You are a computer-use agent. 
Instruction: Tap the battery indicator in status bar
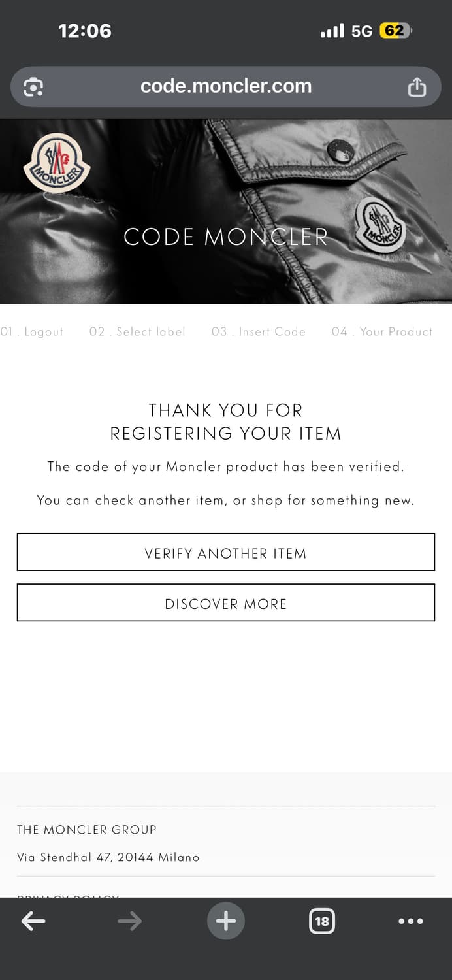coord(395,31)
